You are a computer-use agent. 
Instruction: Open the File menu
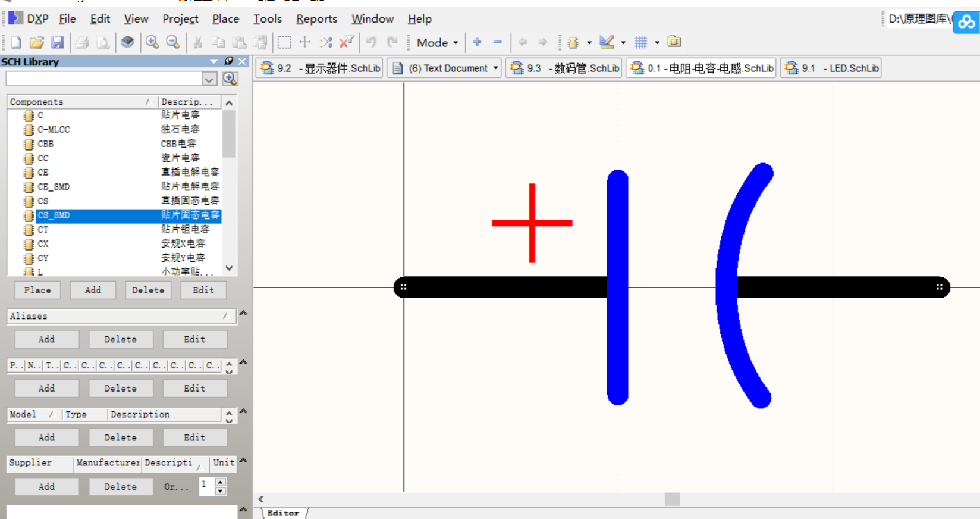point(68,19)
